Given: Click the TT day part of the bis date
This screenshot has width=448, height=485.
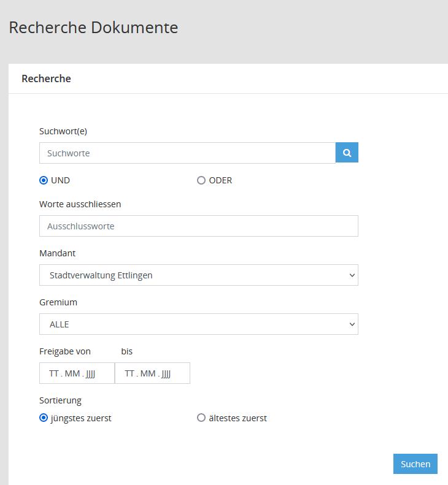Looking at the screenshot, I should pyautogui.click(x=129, y=373).
